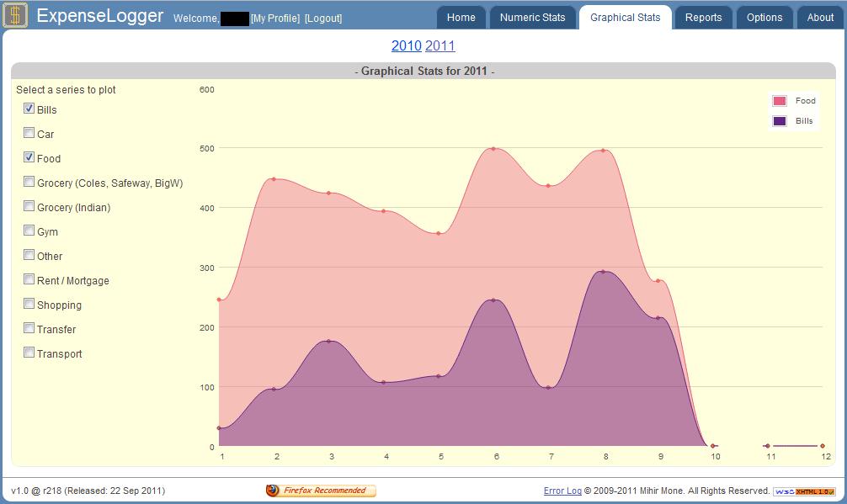The width and height of the screenshot is (847, 504).
Task: Tick the Grocery (Indian) checkbox
Action: (29, 206)
